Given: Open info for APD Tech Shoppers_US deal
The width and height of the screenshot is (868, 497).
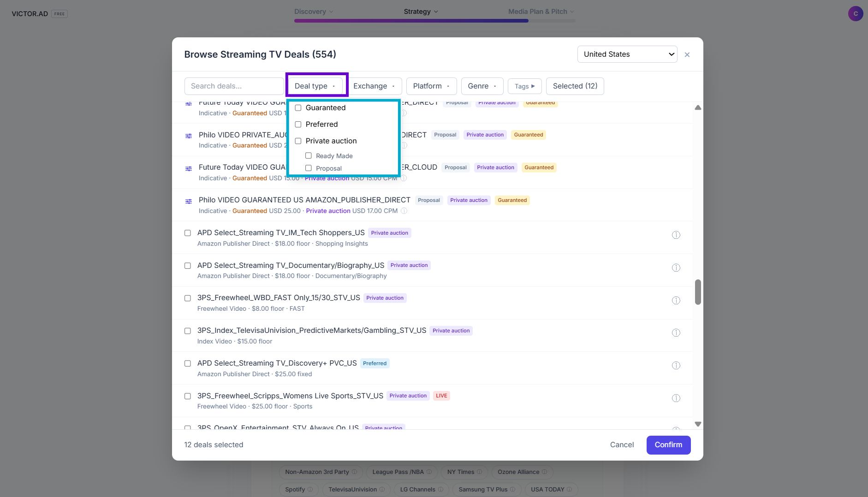Looking at the screenshot, I should pos(676,235).
